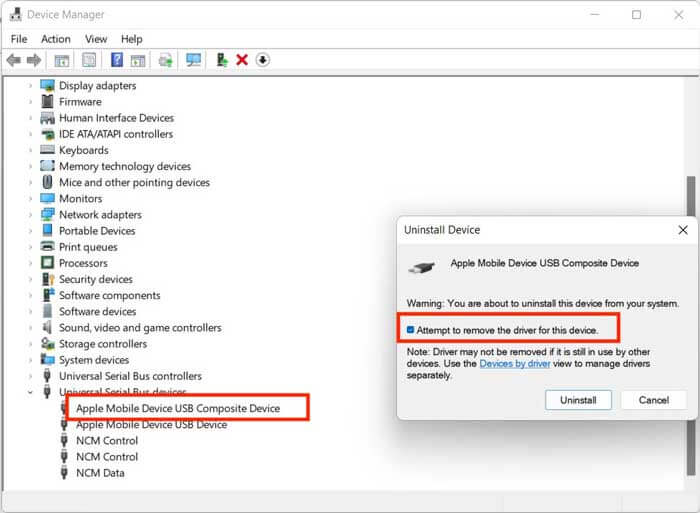Select the Software devices row

(97, 311)
